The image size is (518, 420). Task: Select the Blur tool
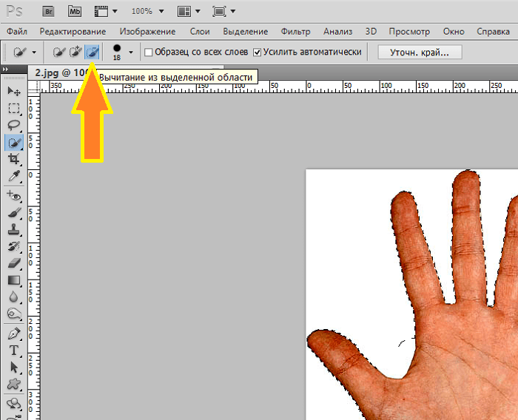click(x=14, y=297)
